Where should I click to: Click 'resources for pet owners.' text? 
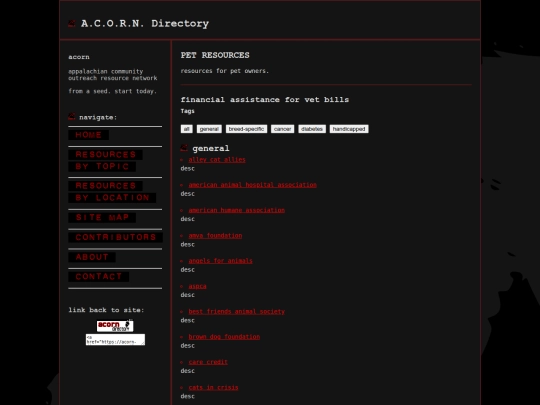pos(225,71)
